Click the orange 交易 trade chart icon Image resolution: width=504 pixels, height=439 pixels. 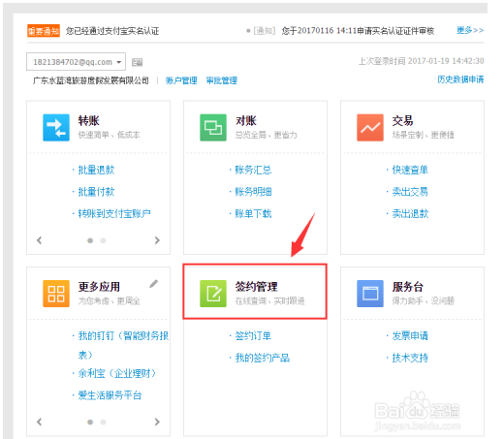(x=370, y=127)
